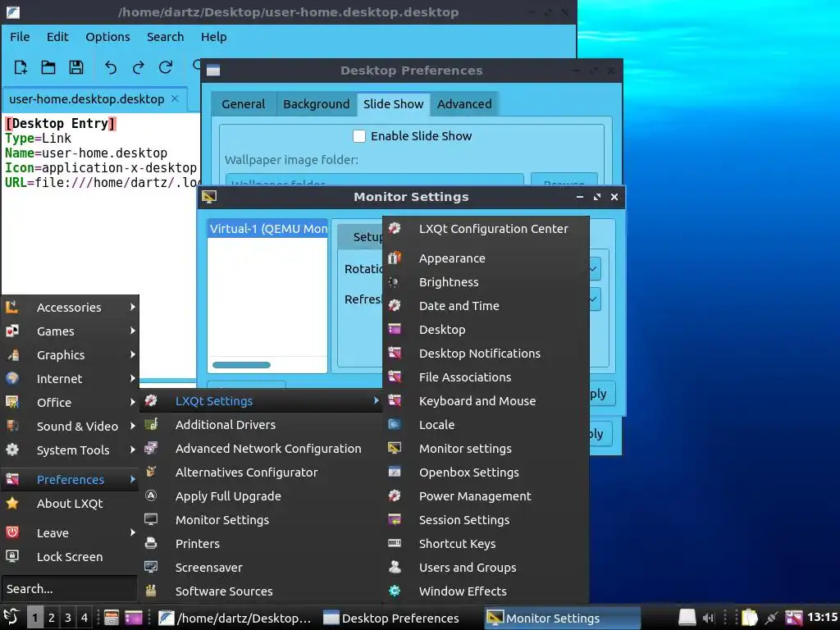Enable Slide Show checkbox

coord(359,136)
